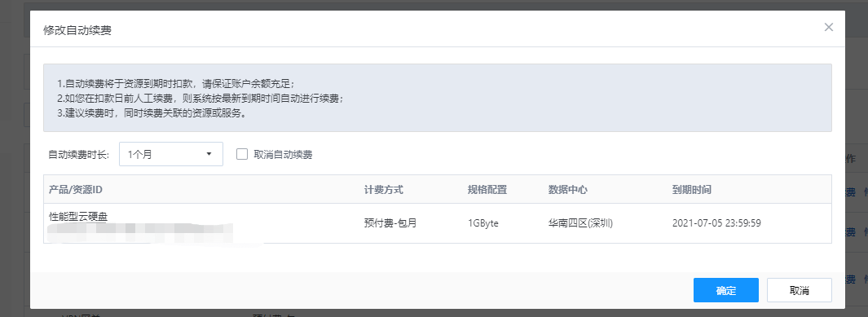
Task: Select the 产品/资源ID column header
Action: click(x=76, y=190)
